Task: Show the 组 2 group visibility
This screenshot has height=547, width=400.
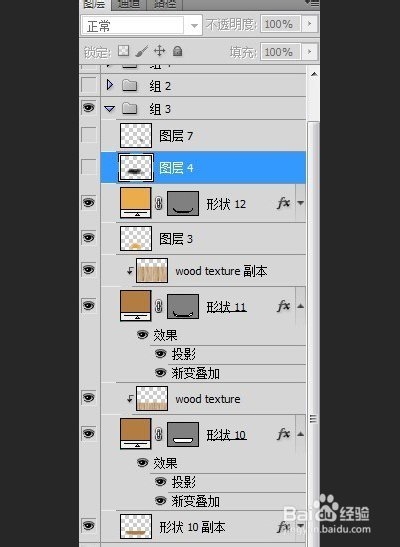Action: point(89,85)
